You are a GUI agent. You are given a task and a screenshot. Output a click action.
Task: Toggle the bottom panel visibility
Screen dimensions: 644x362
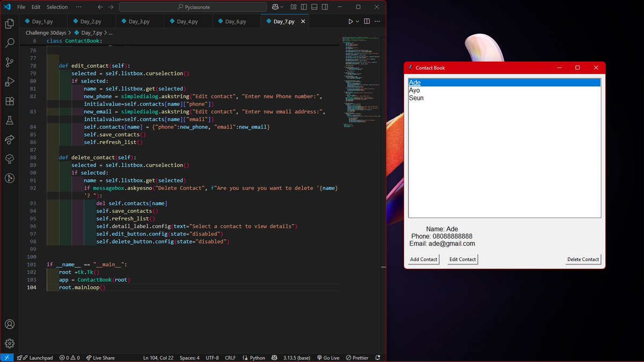click(314, 6)
